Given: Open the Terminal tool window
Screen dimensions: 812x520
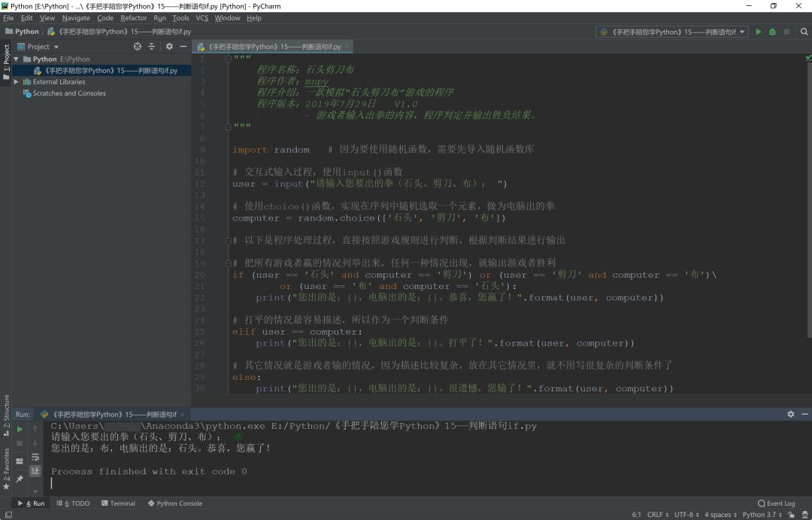Looking at the screenshot, I should coord(119,503).
